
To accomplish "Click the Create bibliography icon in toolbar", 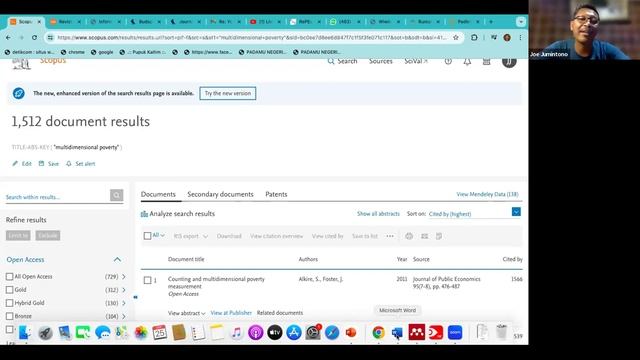I will (x=439, y=236).
